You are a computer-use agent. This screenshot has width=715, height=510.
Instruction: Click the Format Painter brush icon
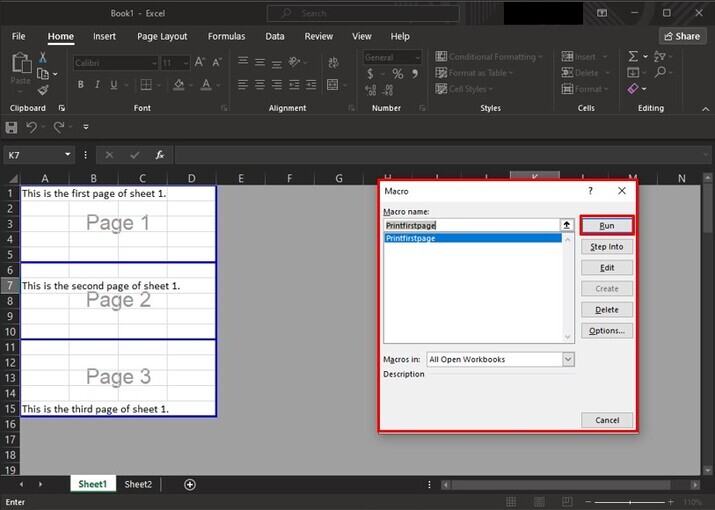[43, 90]
